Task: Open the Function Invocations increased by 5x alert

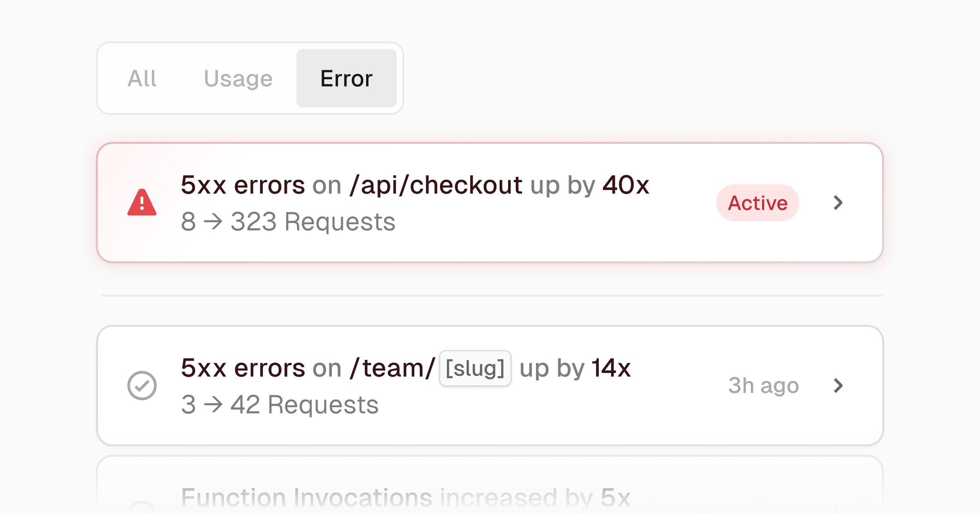Action: 406,497
